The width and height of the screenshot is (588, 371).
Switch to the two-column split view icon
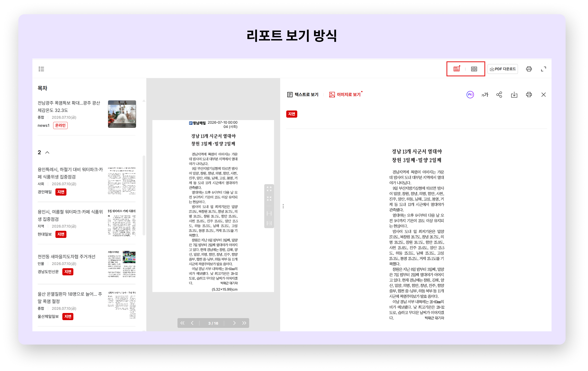(x=474, y=69)
